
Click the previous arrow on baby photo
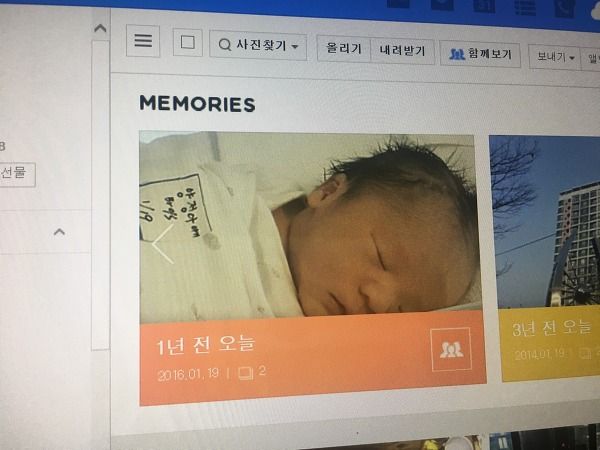(163, 244)
